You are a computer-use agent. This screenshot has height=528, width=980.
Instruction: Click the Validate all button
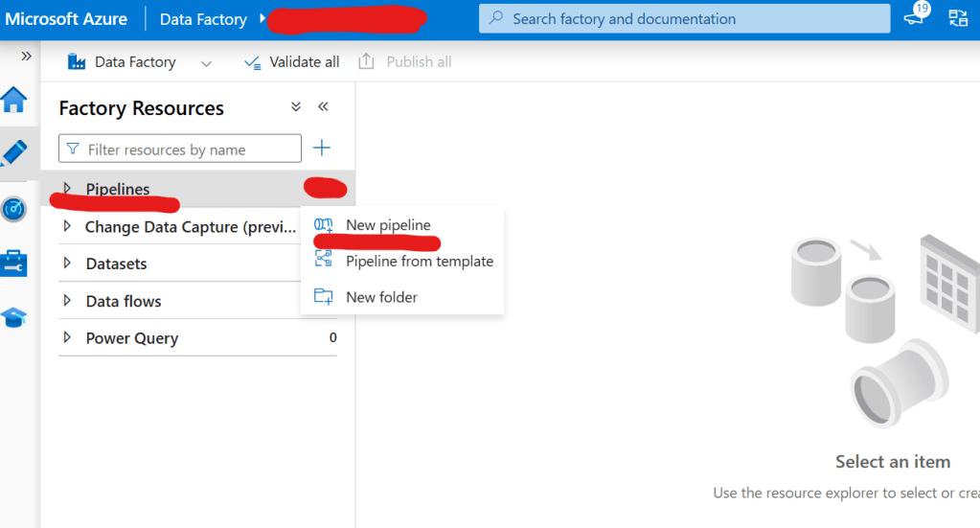[x=292, y=62]
